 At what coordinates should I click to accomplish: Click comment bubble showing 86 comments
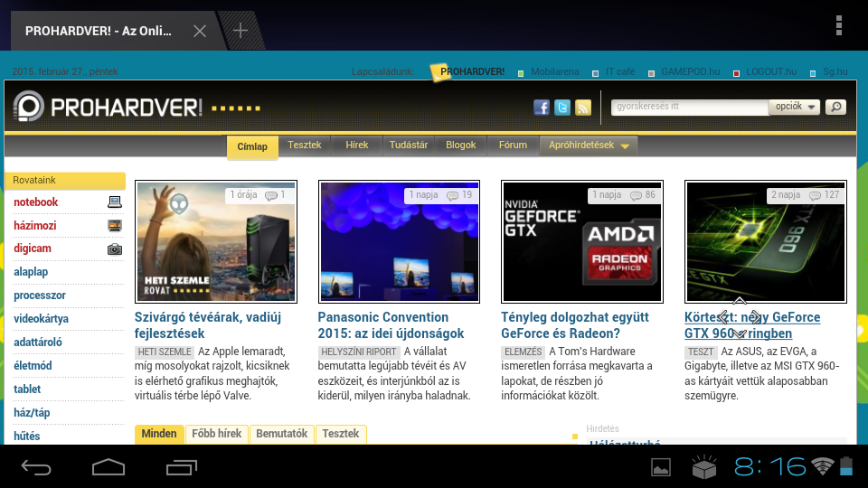[636, 195]
